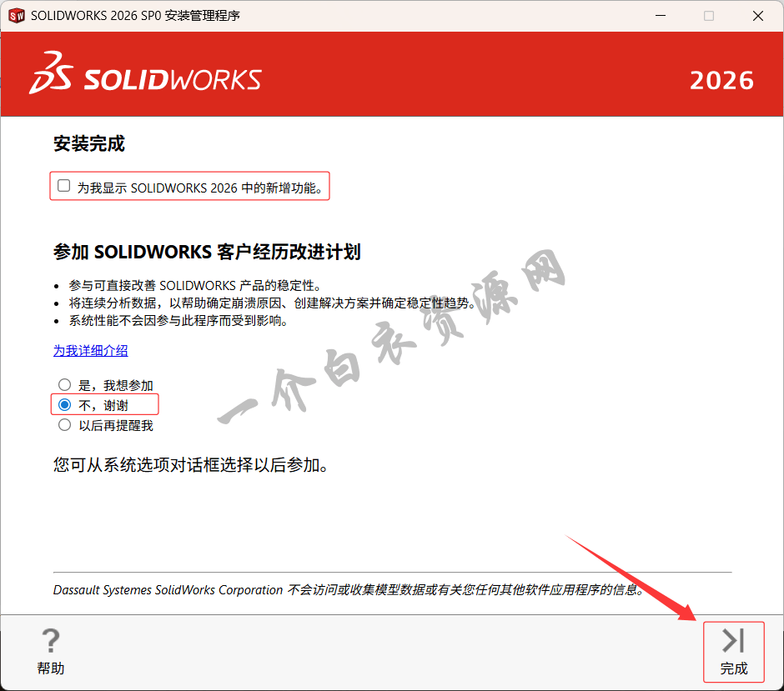
Task: Choose the "以后再提醒我" radio option
Action: click(x=65, y=425)
